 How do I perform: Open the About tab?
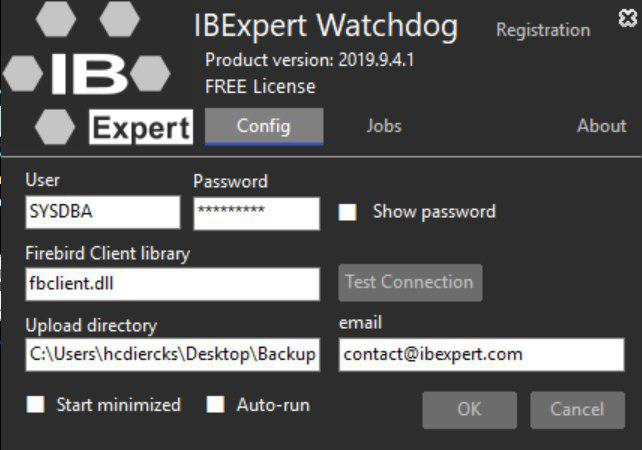click(601, 126)
